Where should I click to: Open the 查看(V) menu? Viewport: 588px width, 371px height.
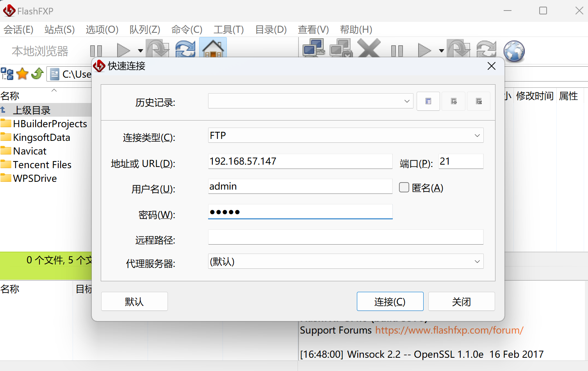tap(313, 30)
